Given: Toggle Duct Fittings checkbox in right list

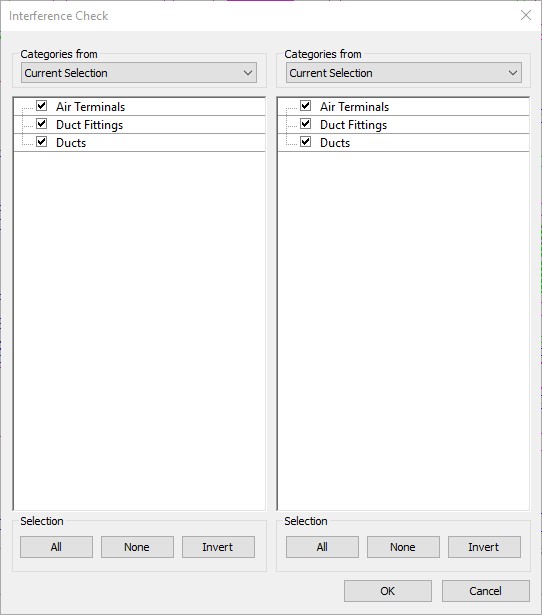Looking at the screenshot, I should 306,124.
